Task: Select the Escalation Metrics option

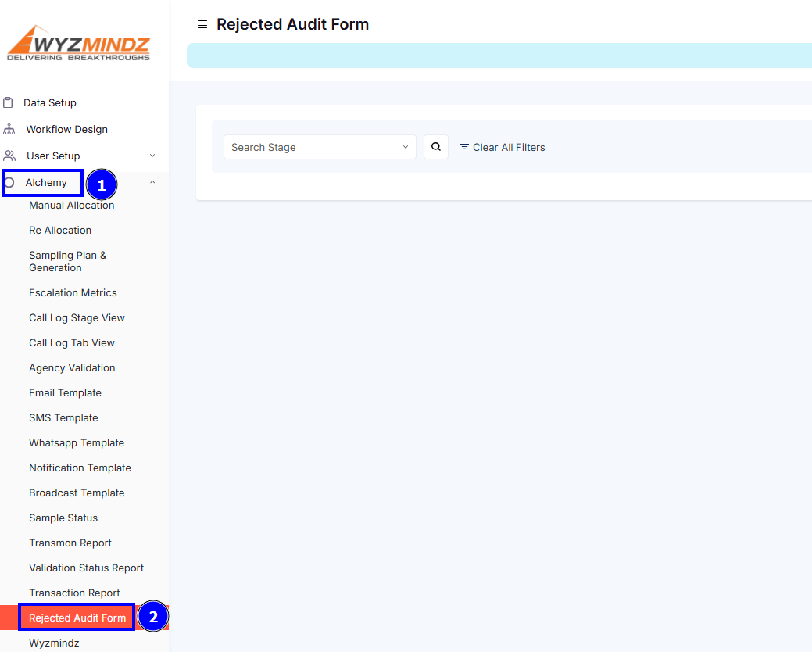Action: pyautogui.click(x=72, y=292)
